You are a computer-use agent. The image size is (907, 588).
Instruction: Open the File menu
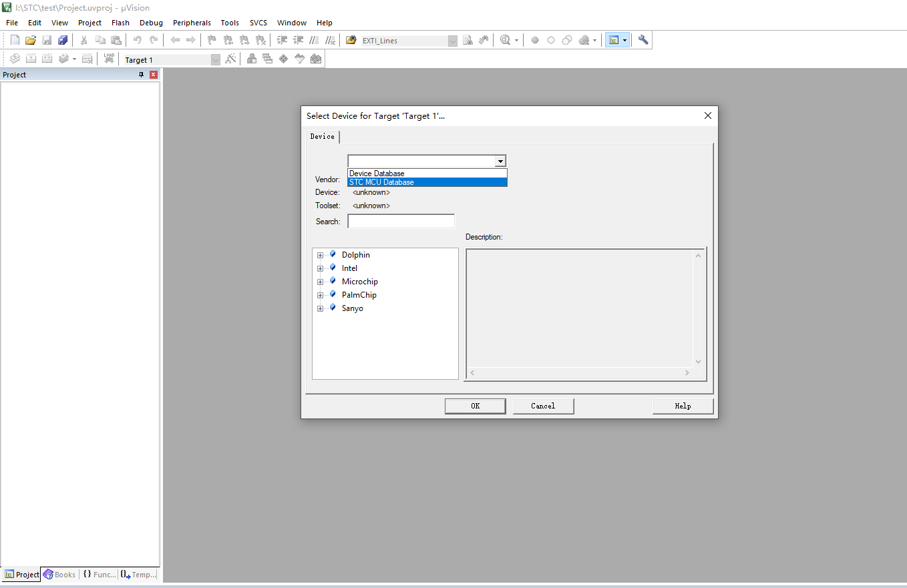(x=12, y=23)
